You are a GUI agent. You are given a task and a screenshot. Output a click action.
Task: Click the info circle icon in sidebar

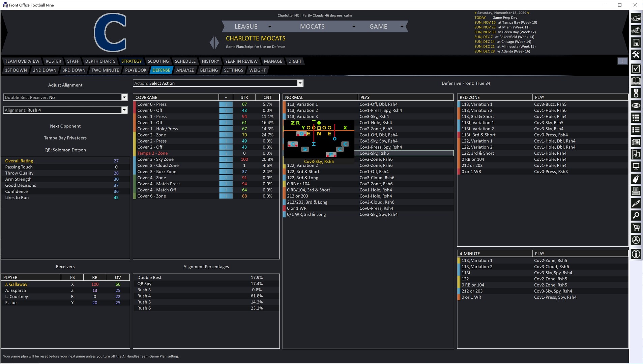[636, 254]
